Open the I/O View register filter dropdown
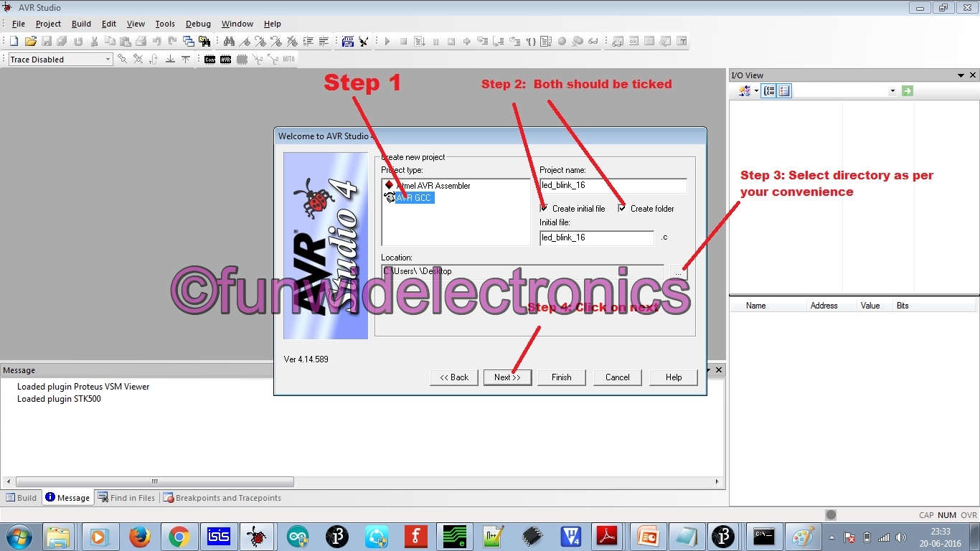The width and height of the screenshot is (980, 551). coord(892,91)
